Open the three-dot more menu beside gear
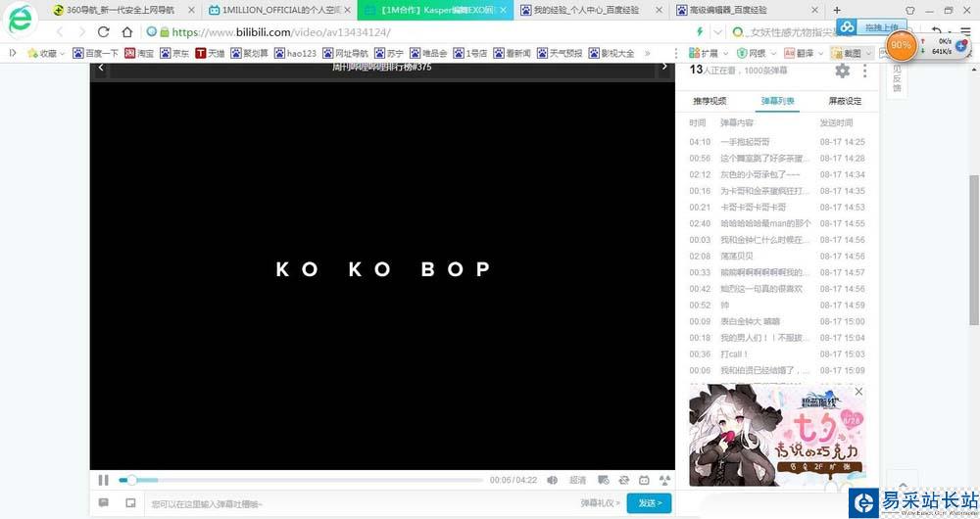Image resolution: width=980 pixels, height=519 pixels. click(864, 71)
